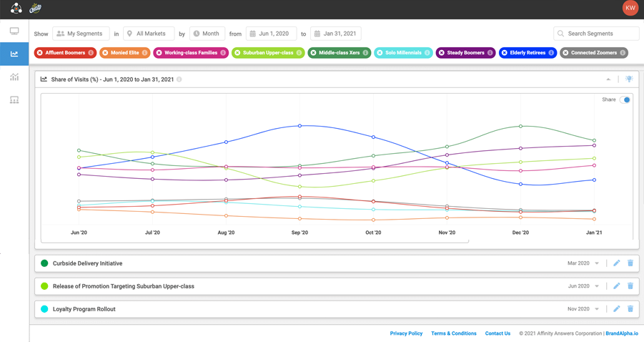
Task: Select the Loyalty Program Rollout title
Action: click(84, 309)
